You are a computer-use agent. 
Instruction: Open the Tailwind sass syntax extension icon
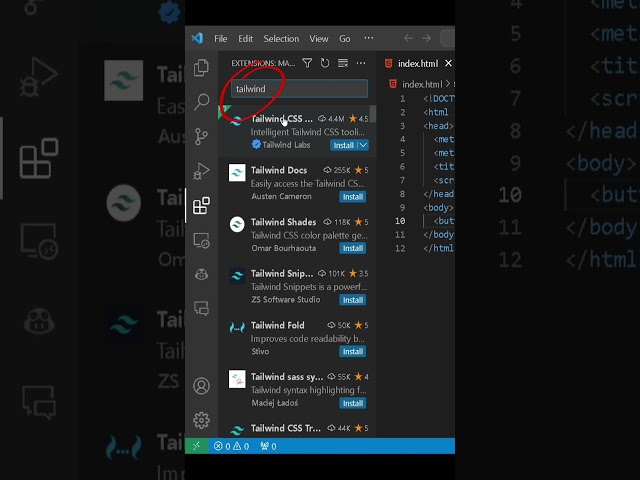click(x=237, y=379)
